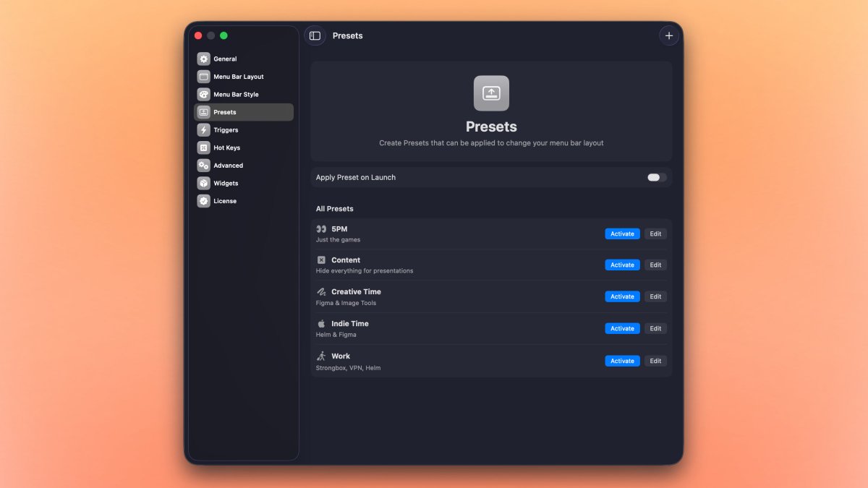Click the 'Just the games' description
868x488 pixels.
338,240
